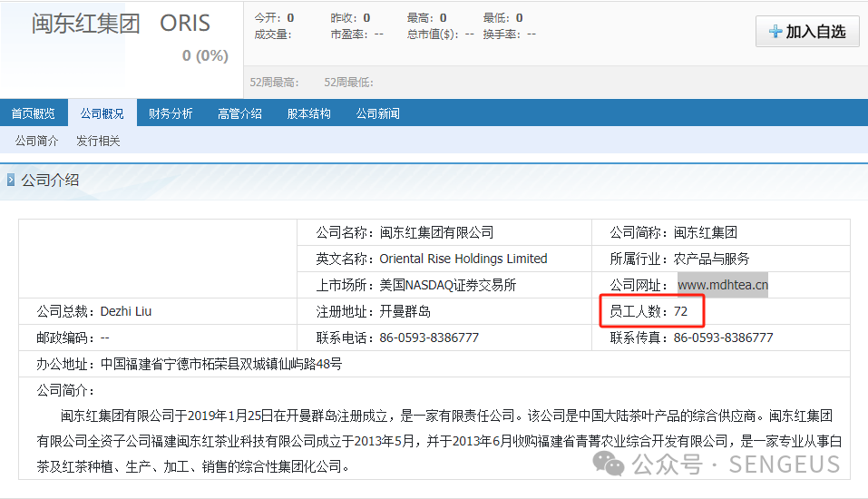Click the 总市值($) value
The image size is (868, 499).
[x=470, y=34]
